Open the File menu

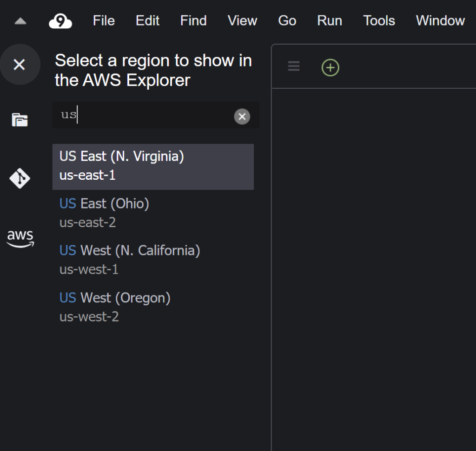104,21
